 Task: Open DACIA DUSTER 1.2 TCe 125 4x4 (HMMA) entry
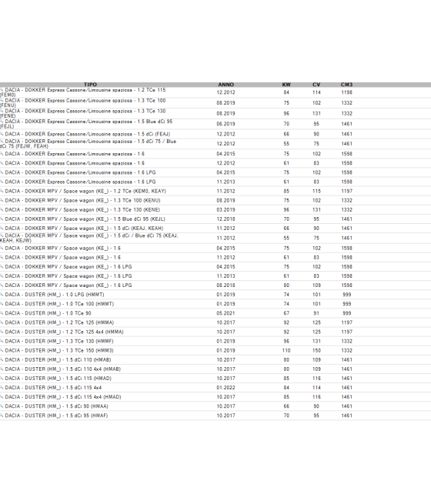pyautogui.click(x=65, y=332)
